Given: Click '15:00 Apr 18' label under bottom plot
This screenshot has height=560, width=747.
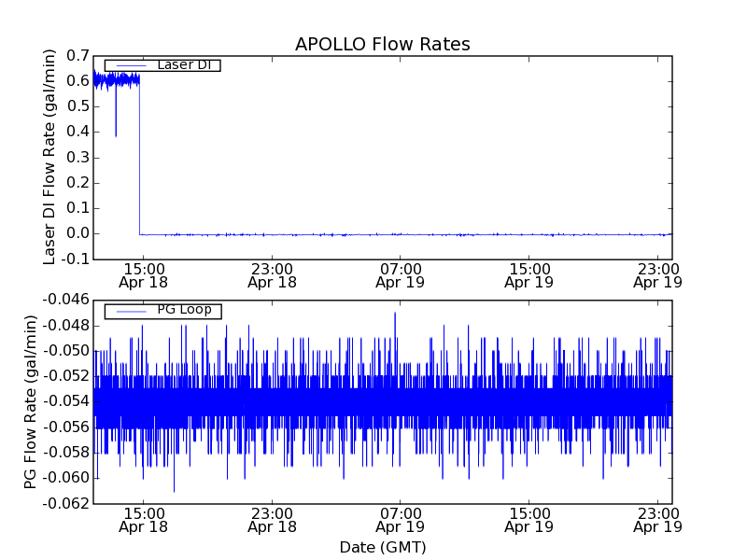Looking at the screenshot, I should [144, 521].
